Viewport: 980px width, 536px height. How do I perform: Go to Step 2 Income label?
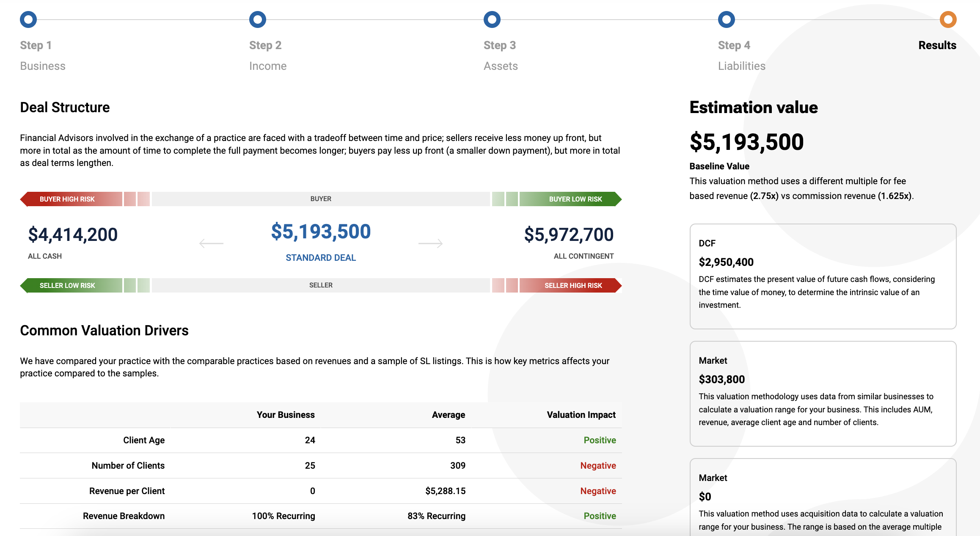tap(267, 66)
